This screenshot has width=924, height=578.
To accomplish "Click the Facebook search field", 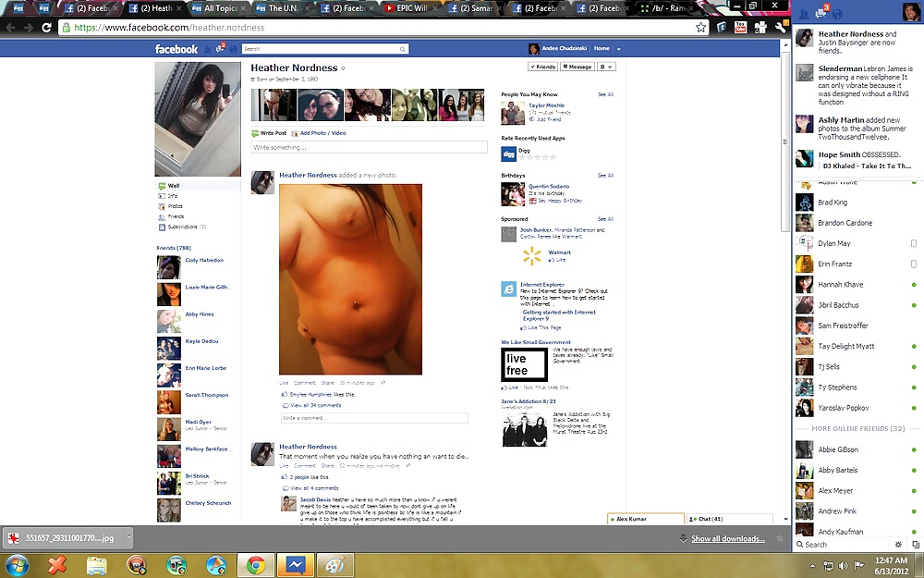I will pos(324,49).
